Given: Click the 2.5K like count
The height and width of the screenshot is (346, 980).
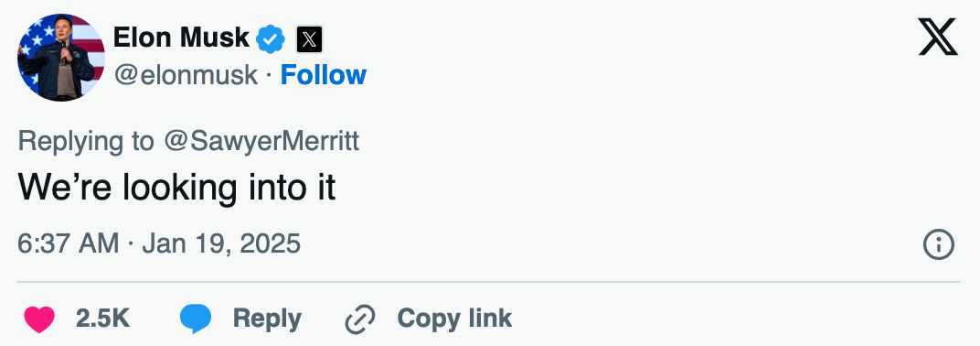Looking at the screenshot, I should click(x=103, y=319).
